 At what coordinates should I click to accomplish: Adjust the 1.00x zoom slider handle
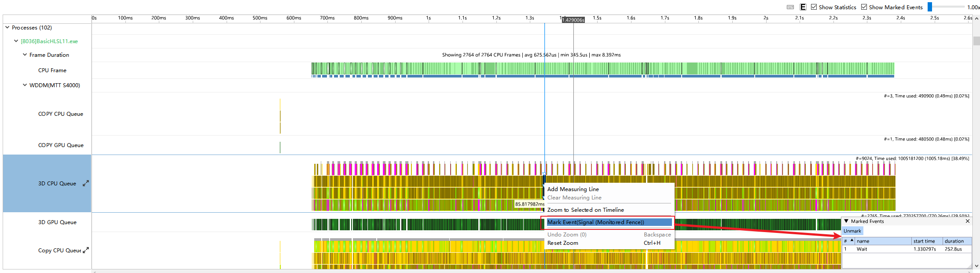pos(930,7)
